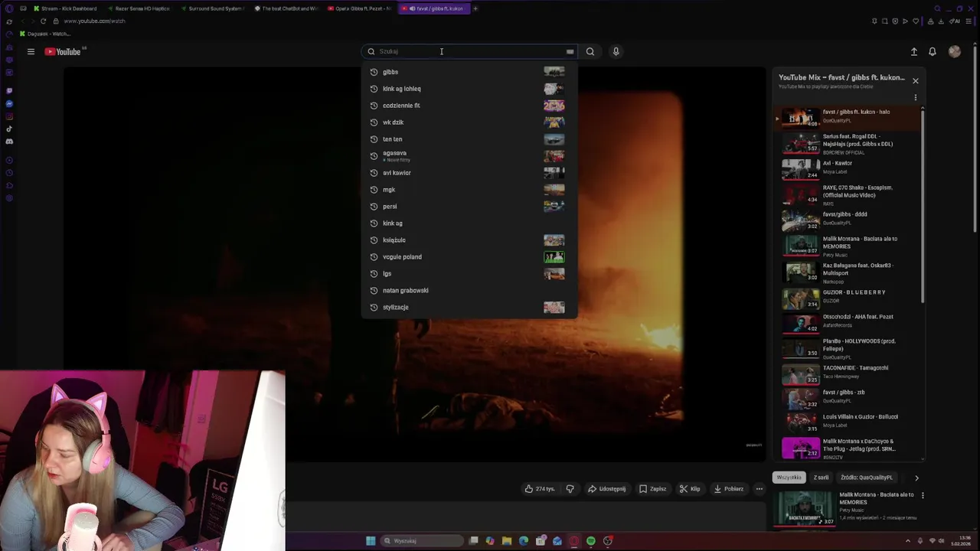Select the "Źródło: QueQualityPL" filter chip
Image resolution: width=980 pixels, height=551 pixels.
tap(867, 478)
